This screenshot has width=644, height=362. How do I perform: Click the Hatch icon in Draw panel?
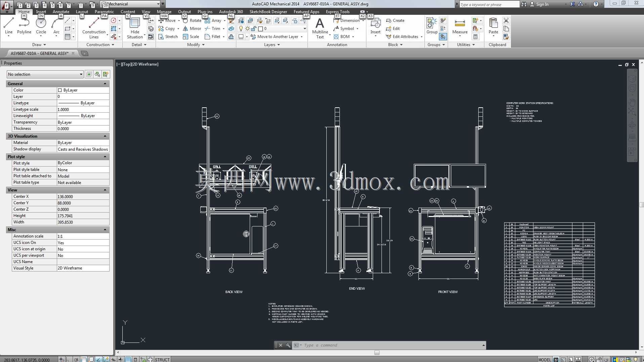pyautogui.click(x=68, y=37)
